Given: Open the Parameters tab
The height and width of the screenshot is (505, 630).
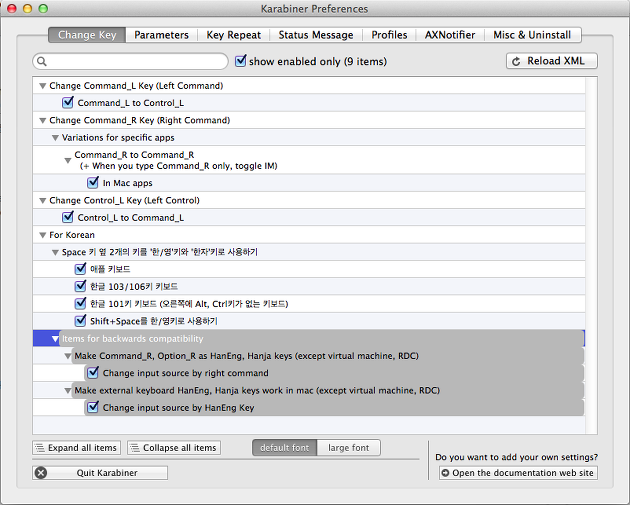Looking at the screenshot, I should click(x=162, y=35).
